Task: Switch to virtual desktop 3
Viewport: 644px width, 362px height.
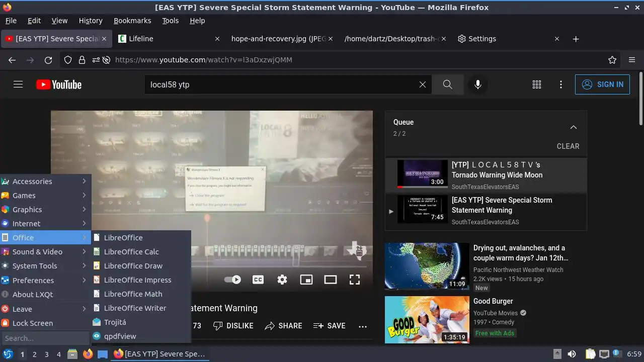Action: pos(46,354)
